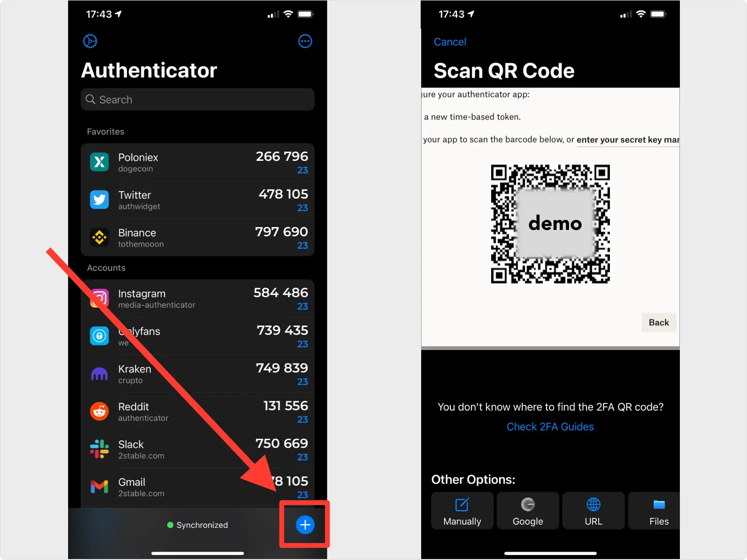Select the Kraken account name
Image resolution: width=747 pixels, height=560 pixels.
pyautogui.click(x=135, y=369)
